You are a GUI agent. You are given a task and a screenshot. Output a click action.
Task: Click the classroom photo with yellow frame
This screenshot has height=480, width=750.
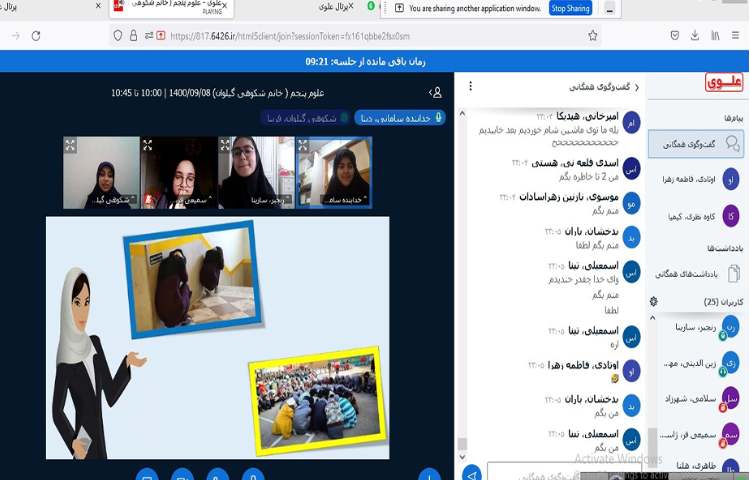(x=318, y=399)
